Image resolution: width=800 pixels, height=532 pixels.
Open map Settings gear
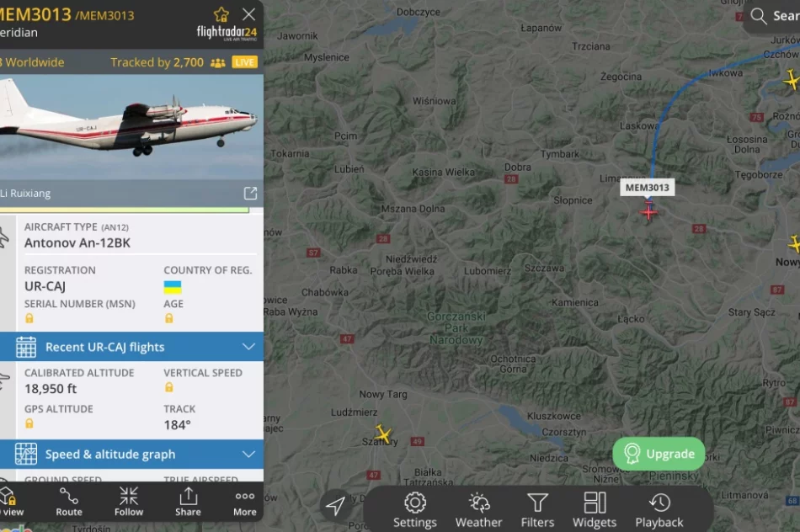coord(415,509)
